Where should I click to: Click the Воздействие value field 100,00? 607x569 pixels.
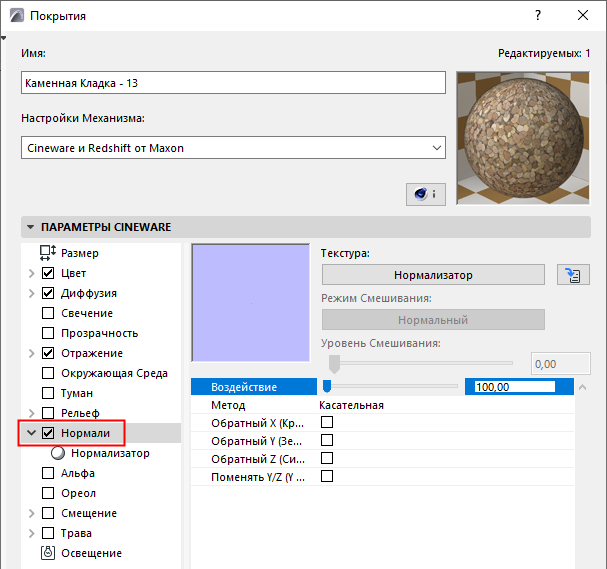coord(515,387)
